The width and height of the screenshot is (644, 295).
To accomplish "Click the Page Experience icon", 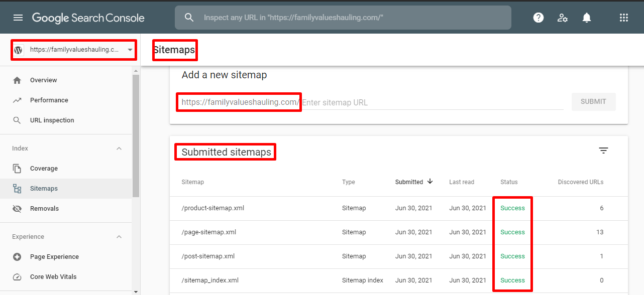I will point(17,256).
